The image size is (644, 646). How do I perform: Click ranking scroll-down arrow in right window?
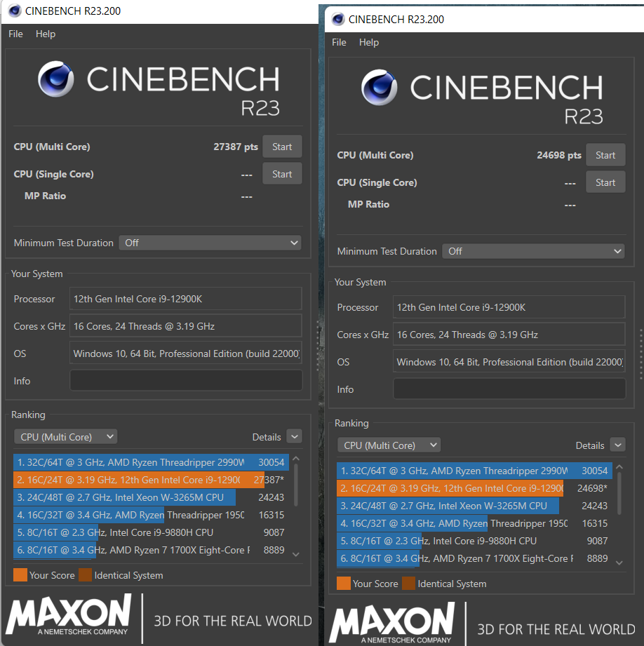(x=619, y=563)
